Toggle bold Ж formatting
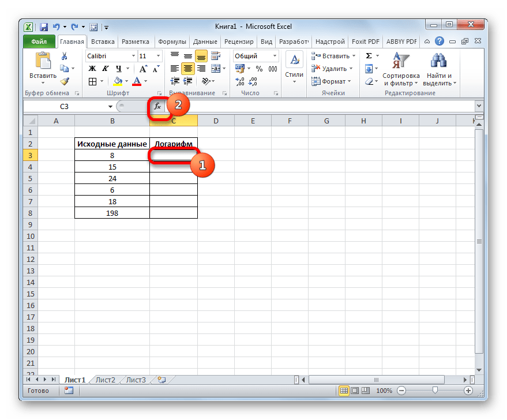The image size is (507, 420). (x=92, y=69)
